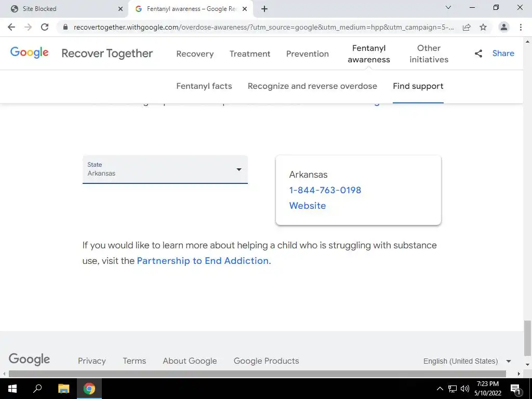
Task: Close the Fentanyl awareness tab
Action: click(x=245, y=9)
